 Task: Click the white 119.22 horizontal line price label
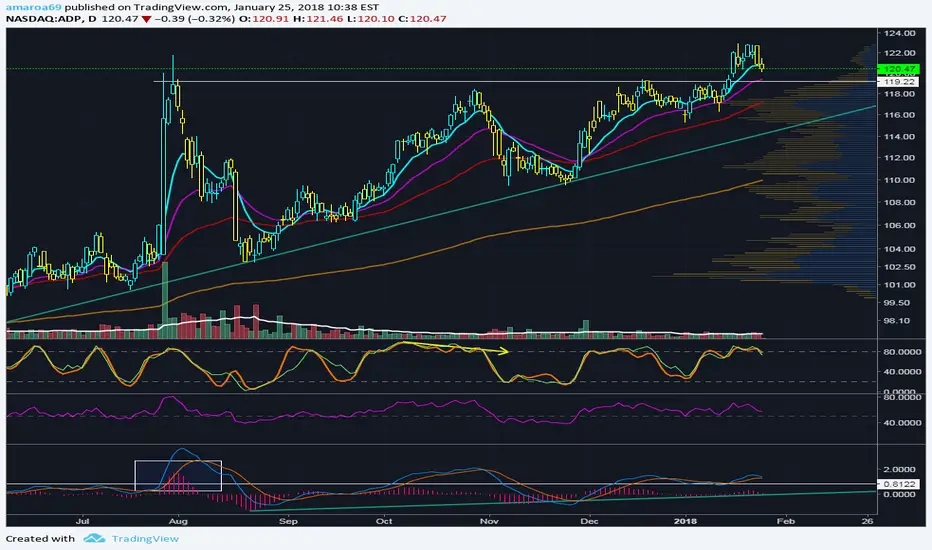click(x=899, y=81)
